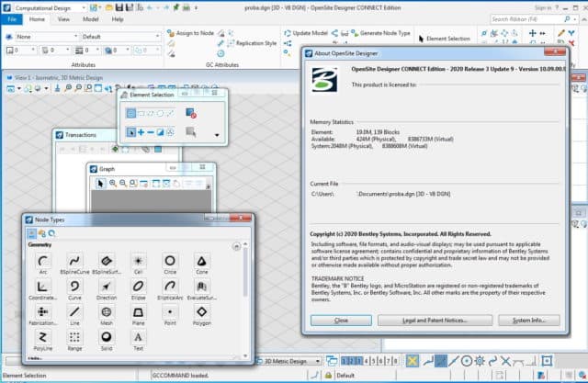Choose the Circle node type

point(170,262)
